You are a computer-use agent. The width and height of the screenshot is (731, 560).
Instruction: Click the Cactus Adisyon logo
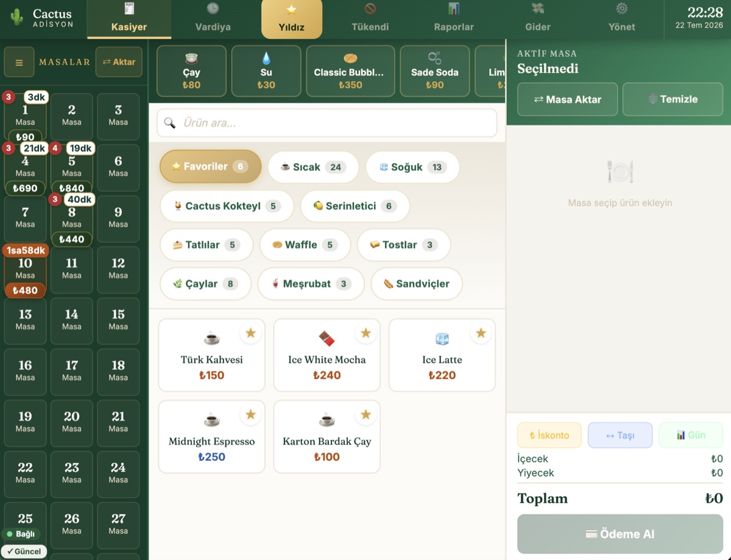pyautogui.click(x=42, y=18)
